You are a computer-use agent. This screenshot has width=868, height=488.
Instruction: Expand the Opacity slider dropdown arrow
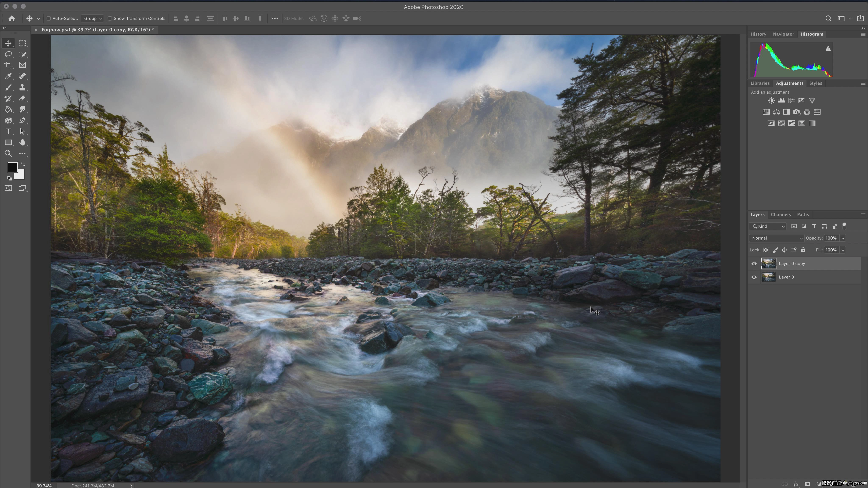click(x=843, y=238)
